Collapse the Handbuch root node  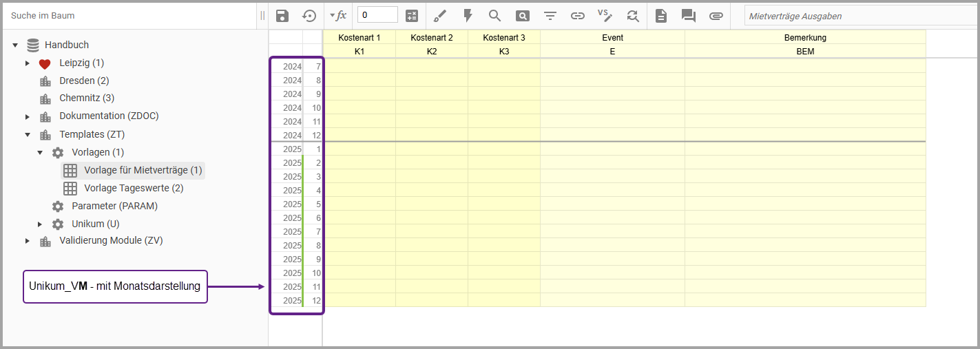15,45
